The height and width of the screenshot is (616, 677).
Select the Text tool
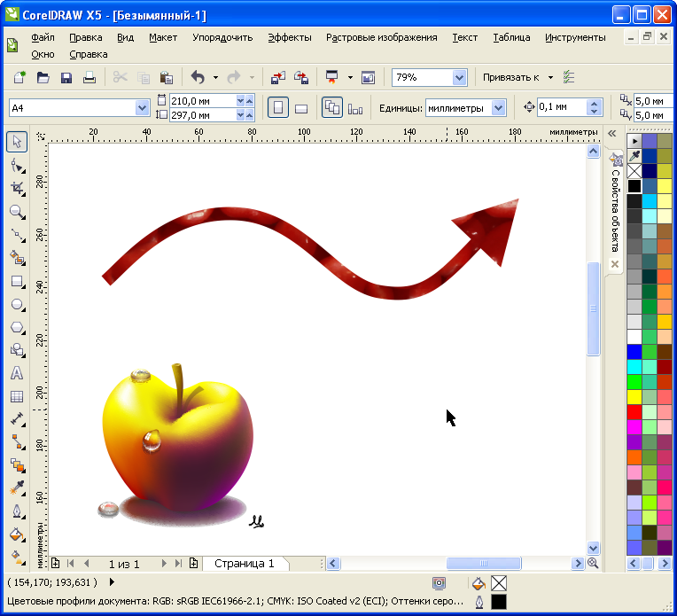click(x=17, y=373)
